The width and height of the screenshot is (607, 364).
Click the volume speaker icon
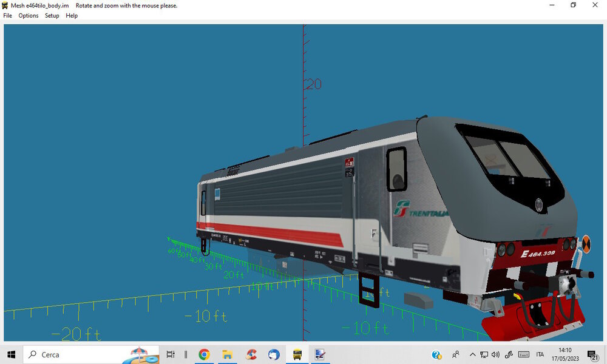495,354
